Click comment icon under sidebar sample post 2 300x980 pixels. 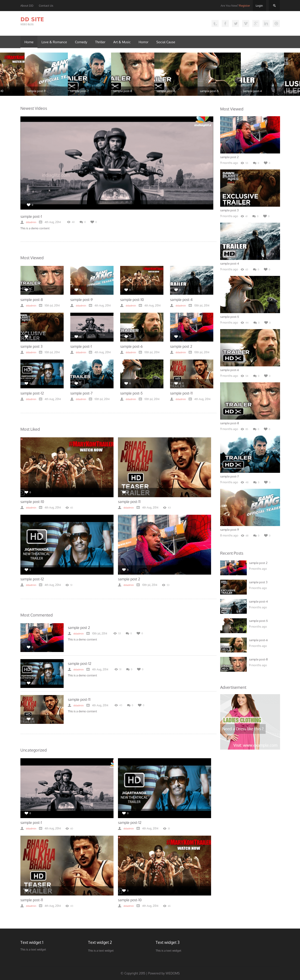[x=255, y=163]
